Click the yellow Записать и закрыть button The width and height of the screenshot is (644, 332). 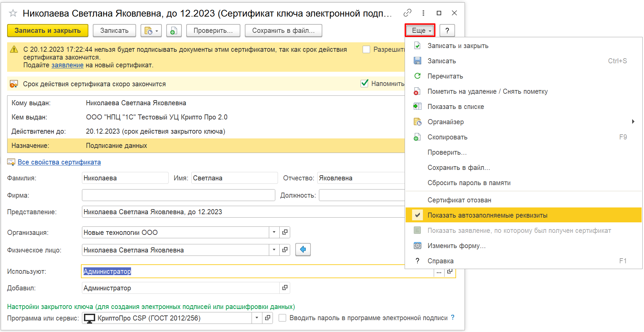[x=48, y=30]
